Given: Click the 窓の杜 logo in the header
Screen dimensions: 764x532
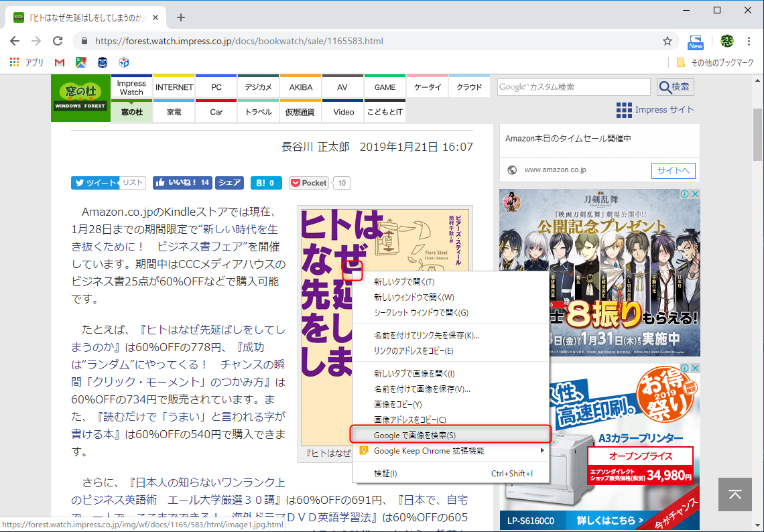Looking at the screenshot, I should pos(80,98).
